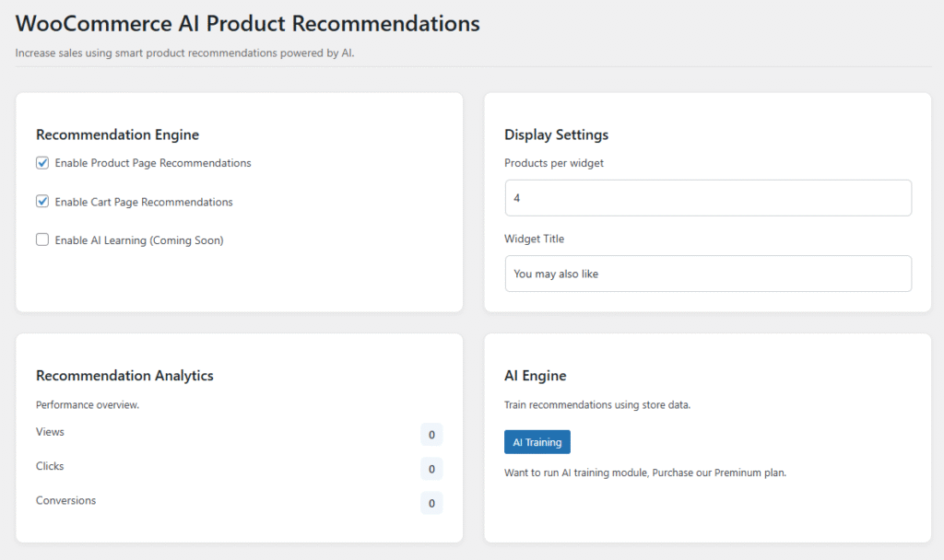
Task: Click the Views label in analytics
Action: tap(50, 432)
